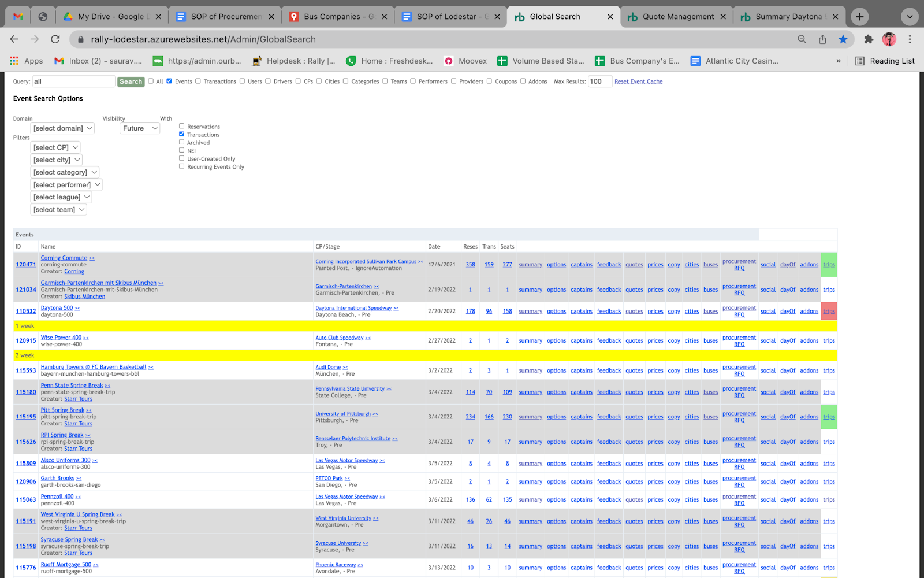Switch to the Gmail pinned tab
924x578 pixels.
tap(18, 17)
